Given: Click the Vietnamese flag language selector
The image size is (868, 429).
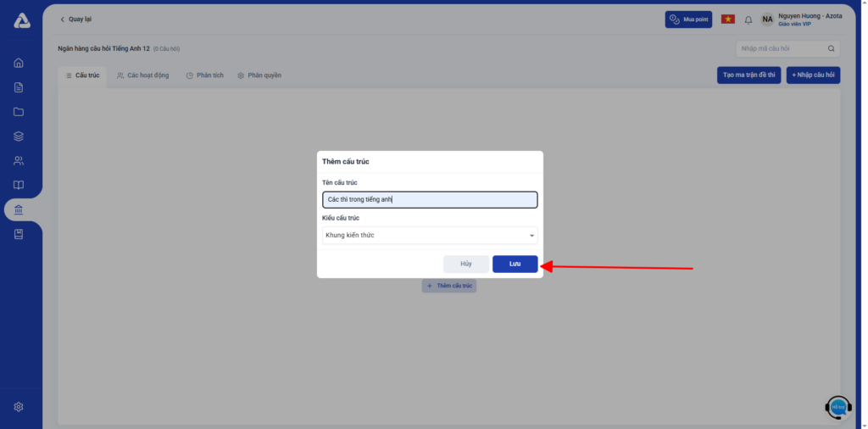Looking at the screenshot, I should (727, 19).
